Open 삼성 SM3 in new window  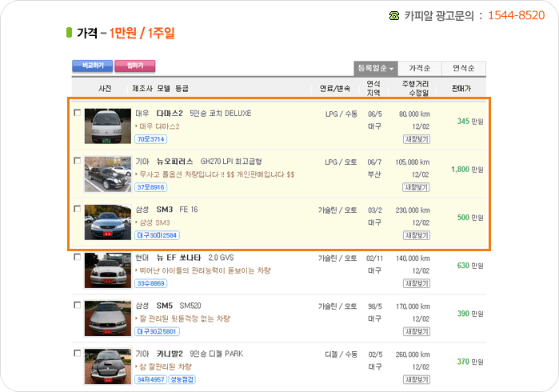click(x=416, y=235)
